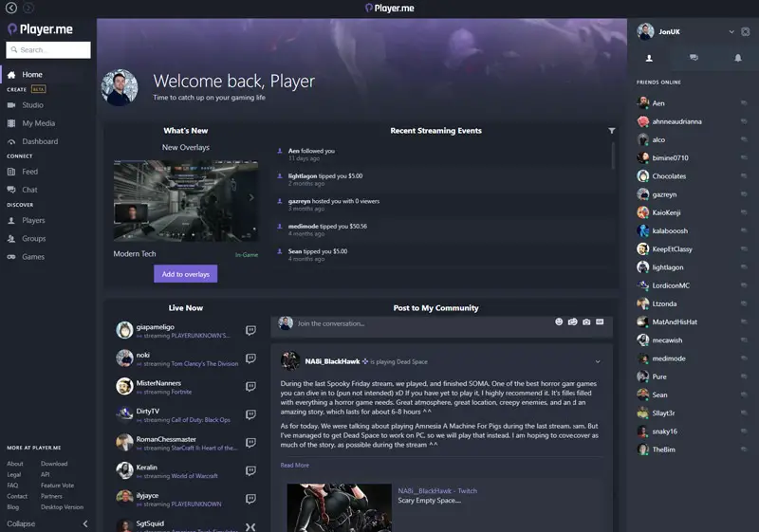Image resolution: width=759 pixels, height=532 pixels.
Task: Open chat icon for noki stream
Action: pyautogui.click(x=250, y=358)
